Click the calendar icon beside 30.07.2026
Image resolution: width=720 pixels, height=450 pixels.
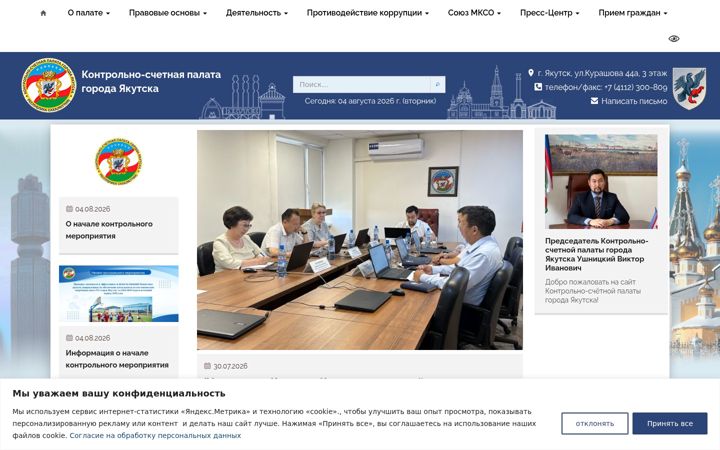(208, 366)
